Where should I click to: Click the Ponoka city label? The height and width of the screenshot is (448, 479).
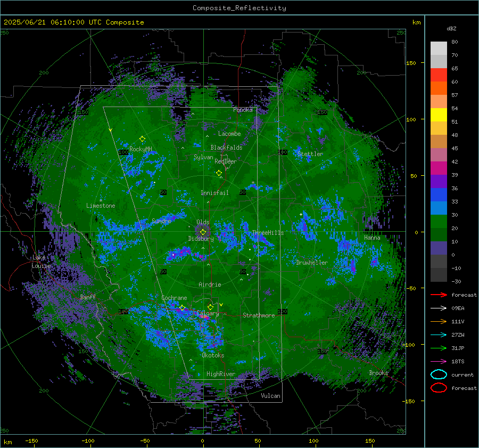[x=243, y=110]
